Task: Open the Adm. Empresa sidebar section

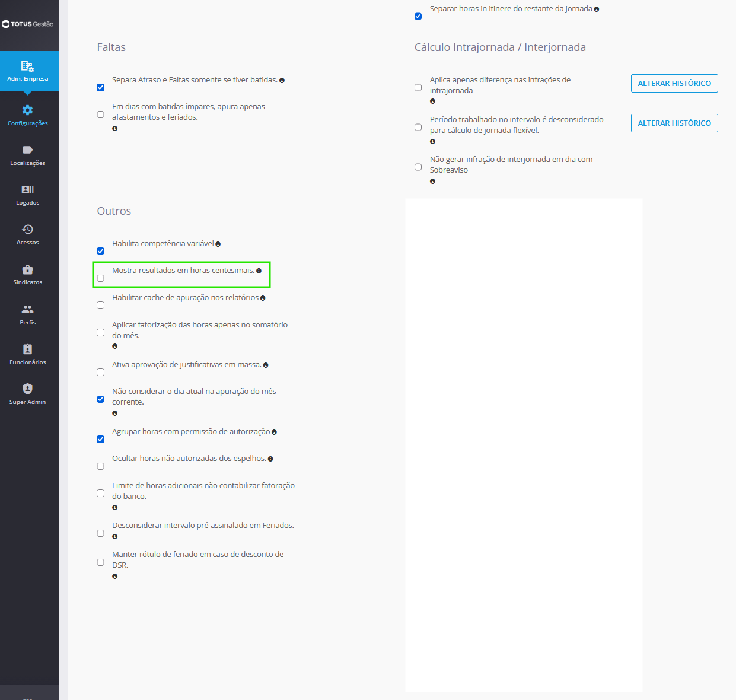Action: (28, 71)
